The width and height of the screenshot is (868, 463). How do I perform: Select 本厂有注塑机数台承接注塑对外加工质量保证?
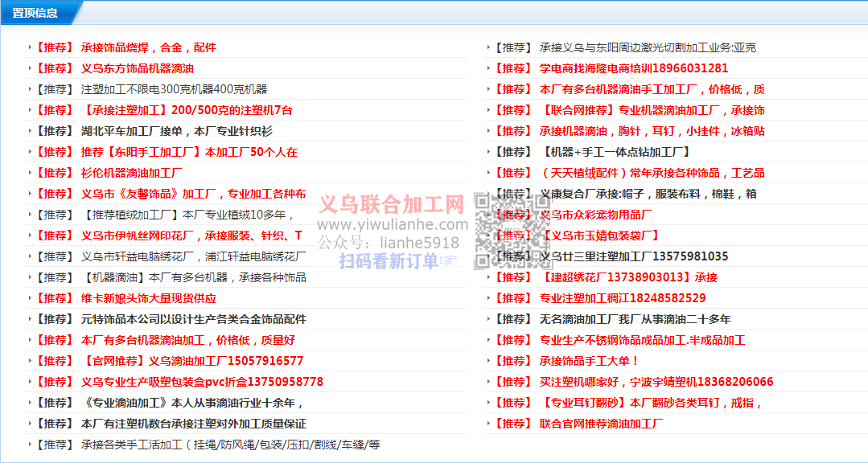coord(193,424)
